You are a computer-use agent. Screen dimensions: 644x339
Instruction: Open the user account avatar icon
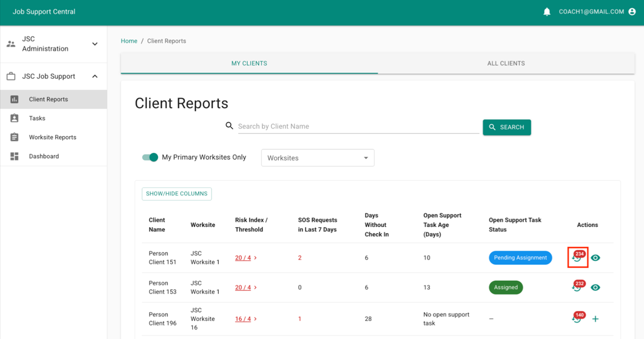point(632,12)
